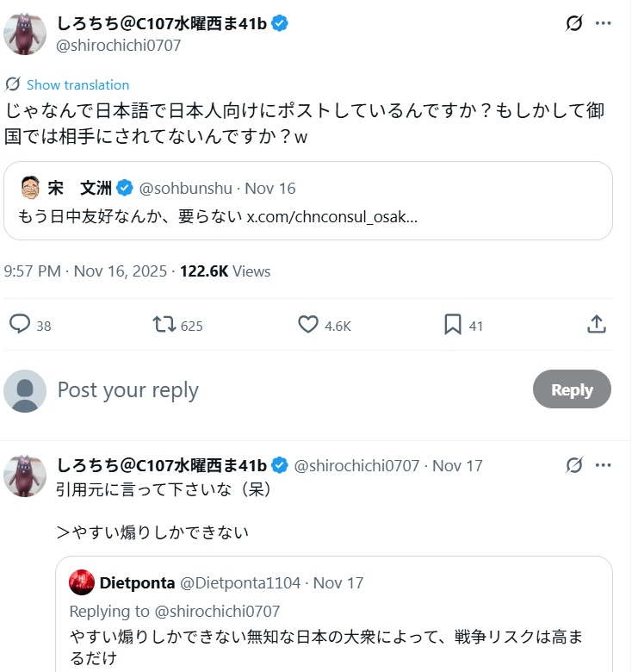Click verified badge beside main tweet author

click(280, 23)
